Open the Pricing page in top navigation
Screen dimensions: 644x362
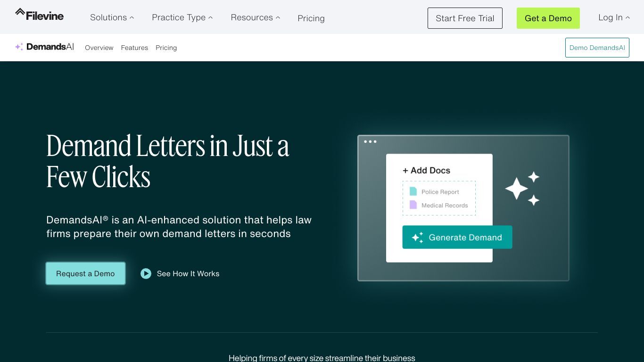(x=311, y=18)
